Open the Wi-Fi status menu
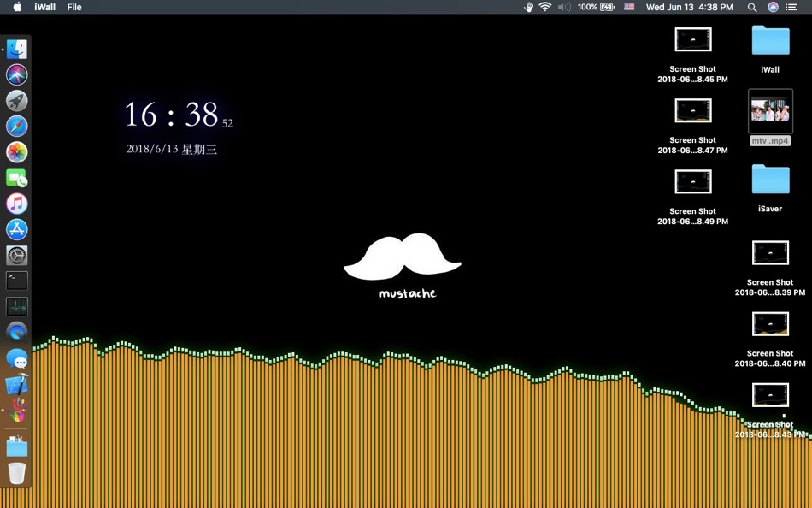The width and height of the screenshot is (812, 508). 544,7
